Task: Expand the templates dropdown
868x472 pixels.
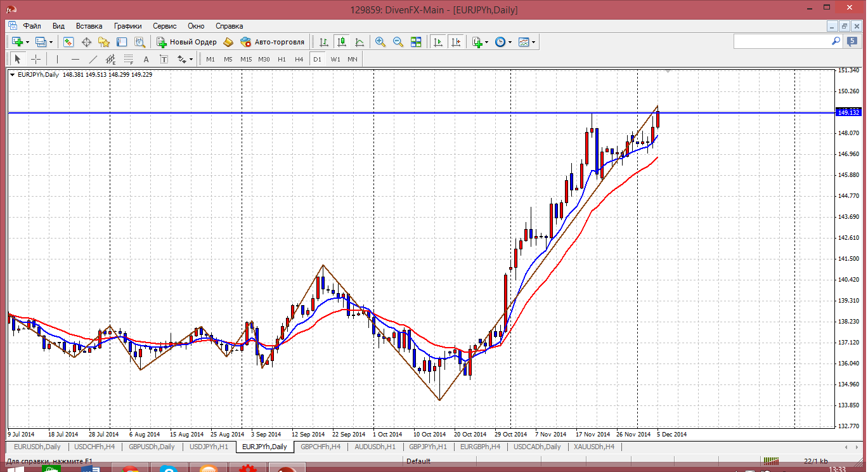Action: pyautogui.click(x=534, y=42)
